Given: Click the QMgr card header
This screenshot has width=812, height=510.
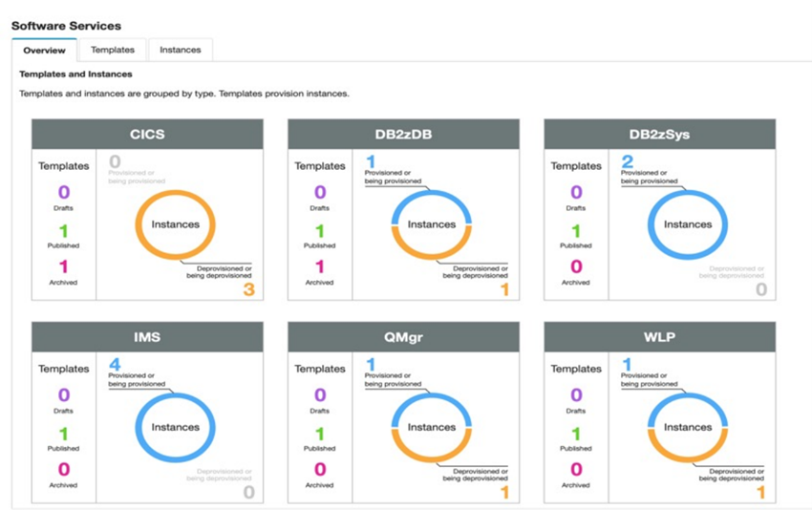Looking at the screenshot, I should coord(403,337).
